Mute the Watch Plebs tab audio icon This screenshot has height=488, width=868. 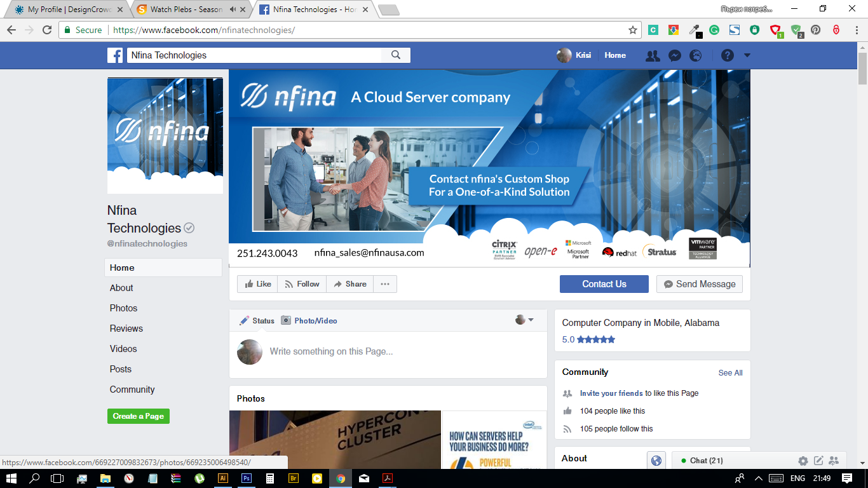pos(233,10)
